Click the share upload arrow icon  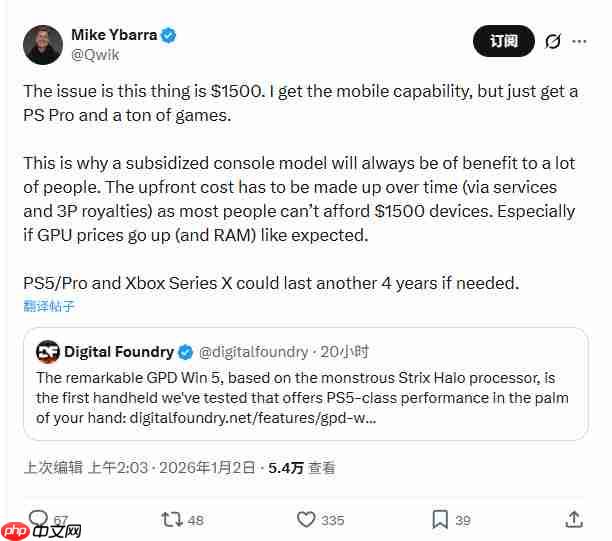point(574,519)
